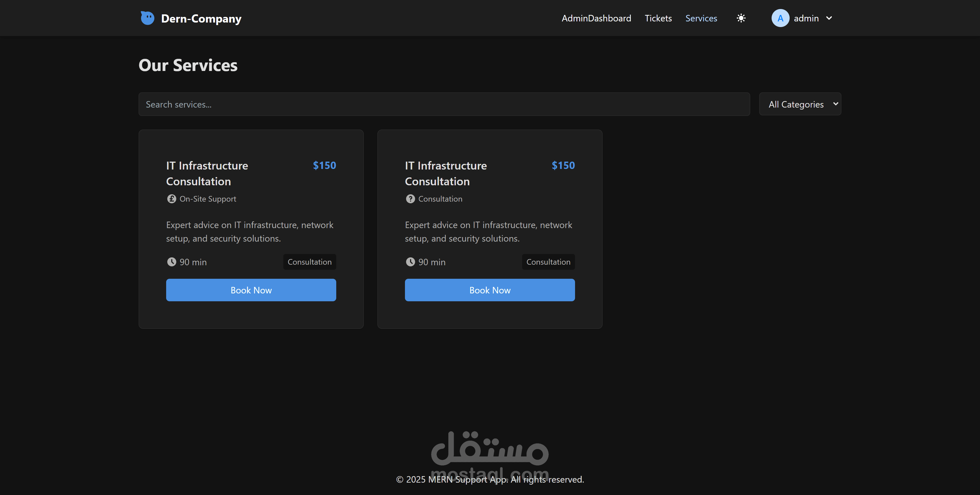Click clock icon on first card
This screenshot has height=495, width=980.
coord(171,262)
